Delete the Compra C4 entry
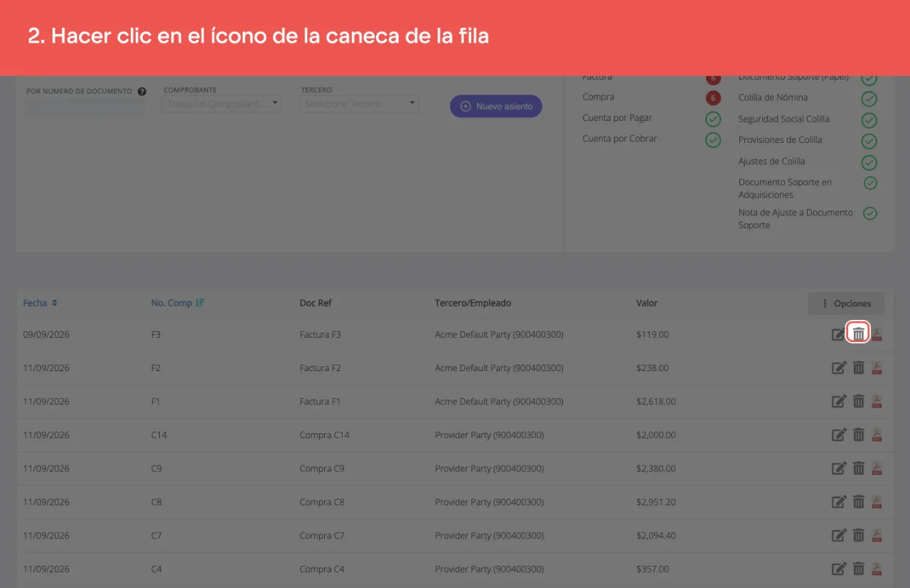910x588 pixels. [859, 569]
